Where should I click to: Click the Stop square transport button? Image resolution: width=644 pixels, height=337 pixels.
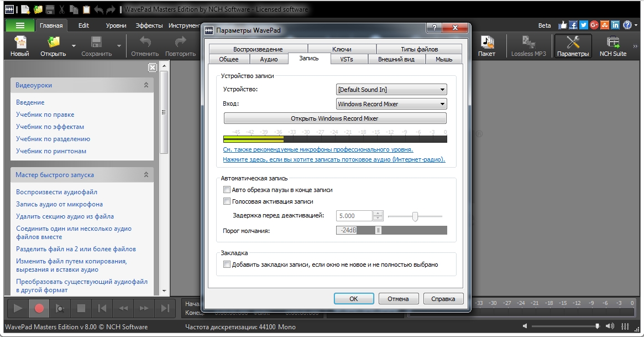pyautogui.click(x=81, y=308)
